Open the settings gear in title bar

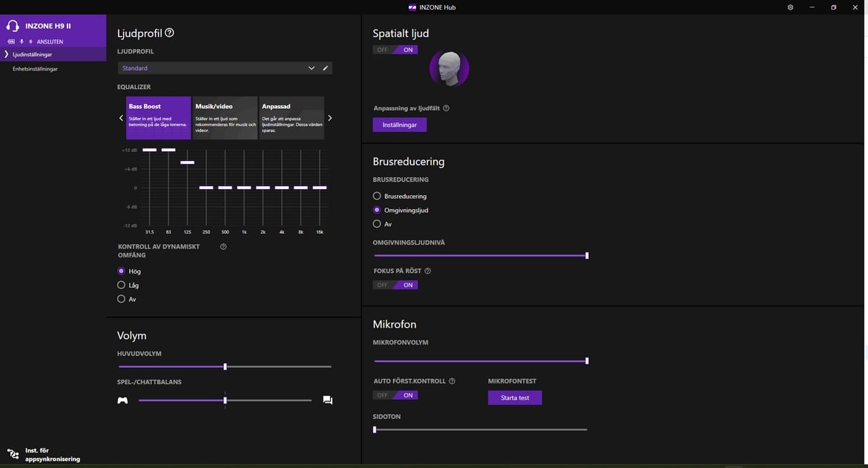790,7
